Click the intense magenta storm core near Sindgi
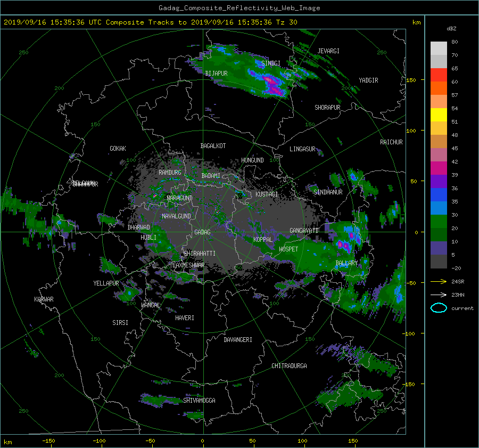This screenshot has width=479, height=448. (273, 85)
